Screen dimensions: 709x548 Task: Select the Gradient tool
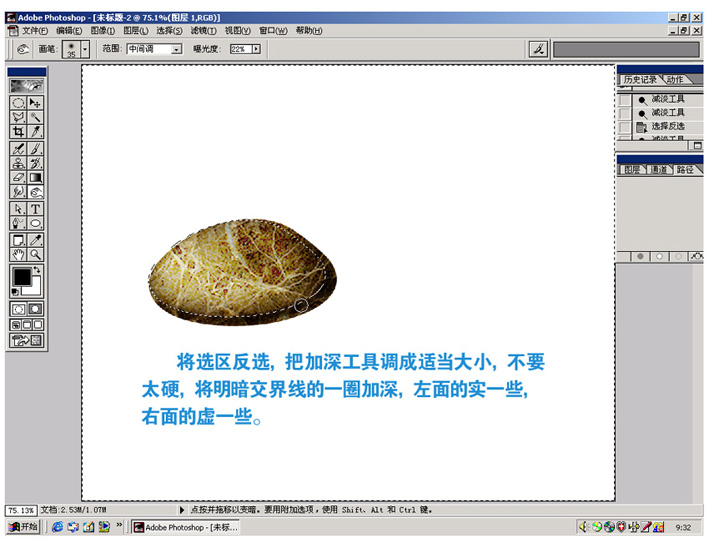point(35,178)
